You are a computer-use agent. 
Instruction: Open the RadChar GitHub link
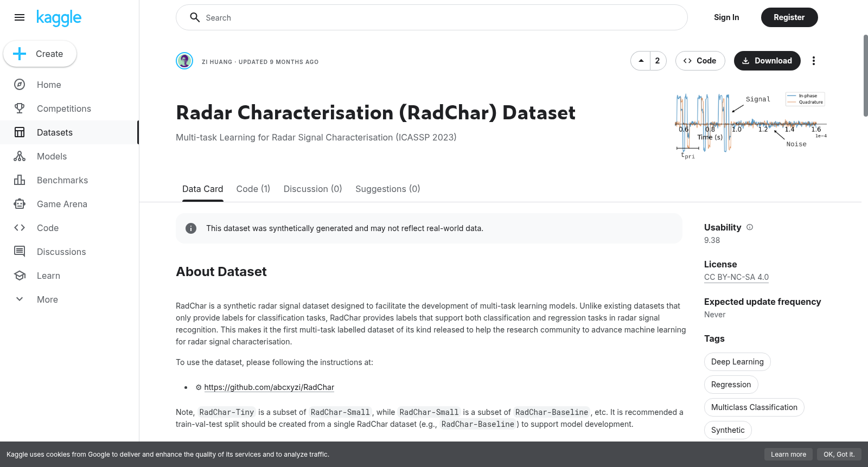269,387
